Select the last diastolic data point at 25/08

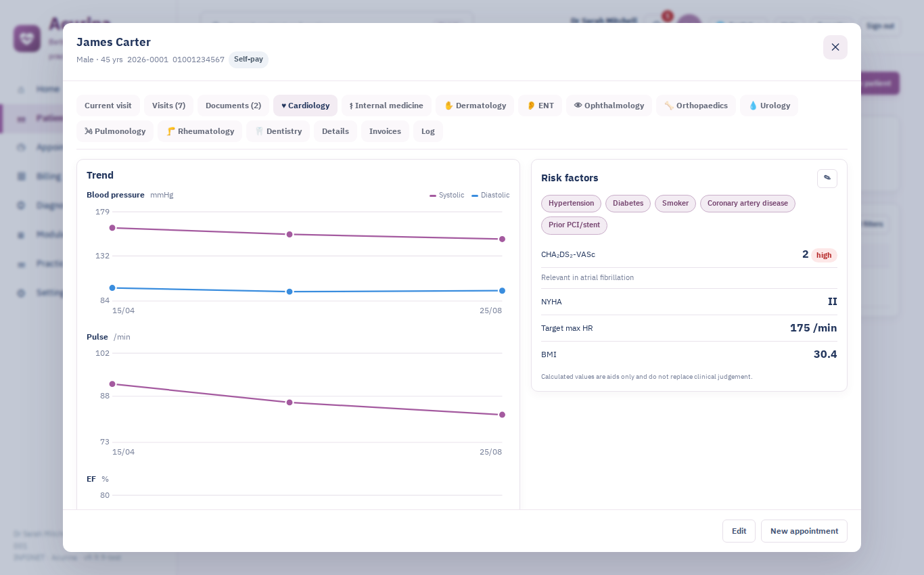(502, 291)
